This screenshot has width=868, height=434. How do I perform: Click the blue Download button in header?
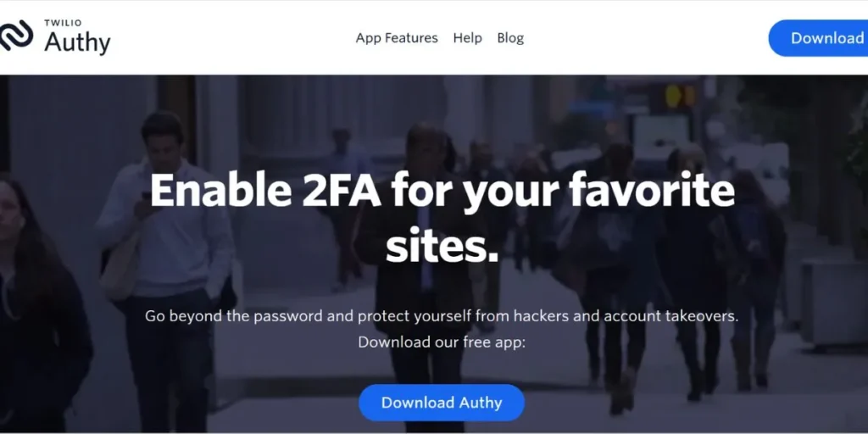(x=819, y=37)
